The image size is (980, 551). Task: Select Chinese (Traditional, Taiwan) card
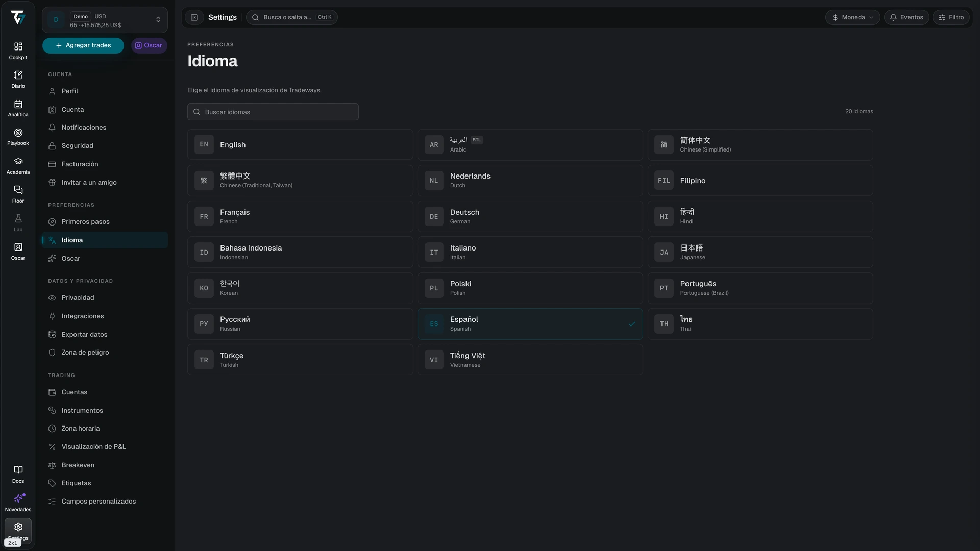point(300,181)
